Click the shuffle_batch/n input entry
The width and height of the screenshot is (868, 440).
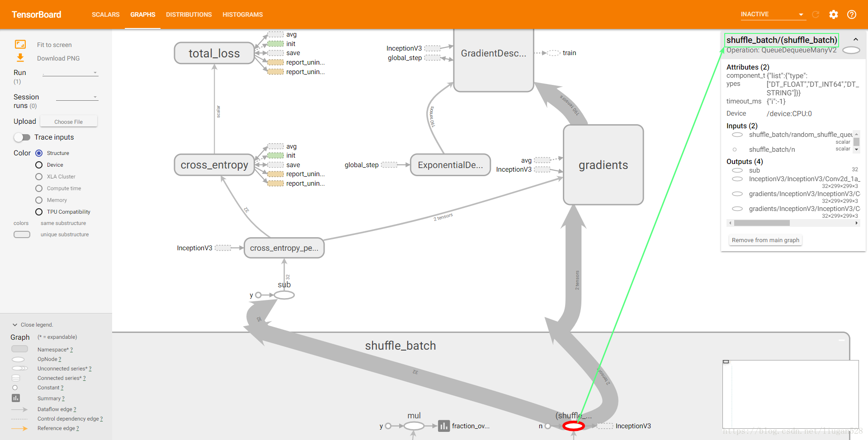coord(772,150)
